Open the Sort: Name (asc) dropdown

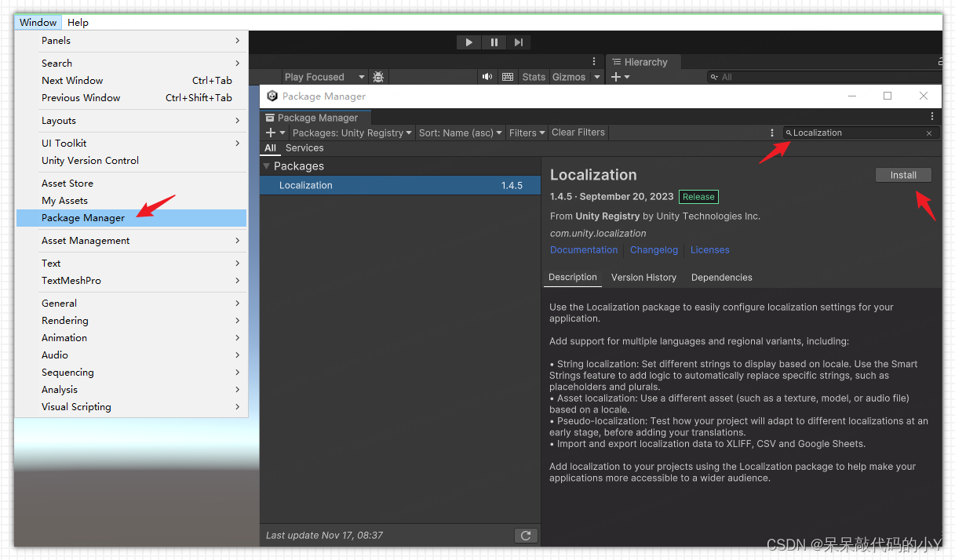tap(460, 133)
